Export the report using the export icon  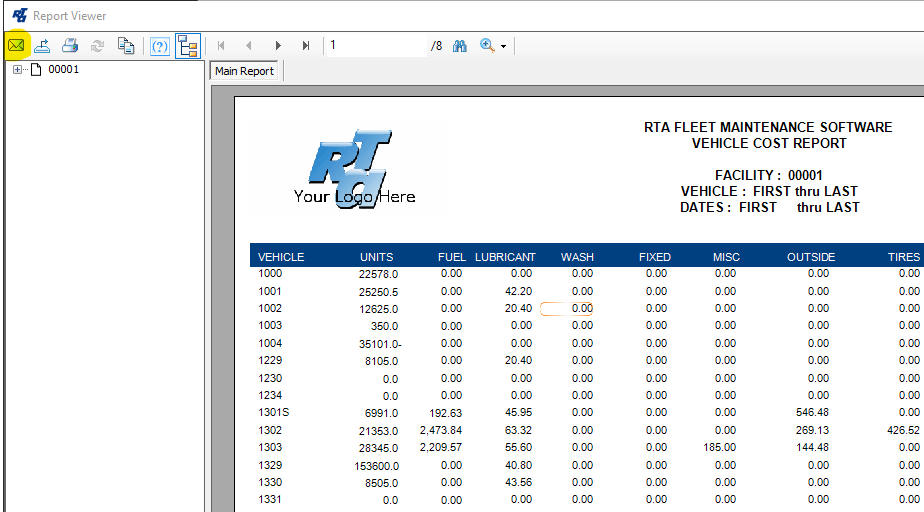(x=43, y=46)
